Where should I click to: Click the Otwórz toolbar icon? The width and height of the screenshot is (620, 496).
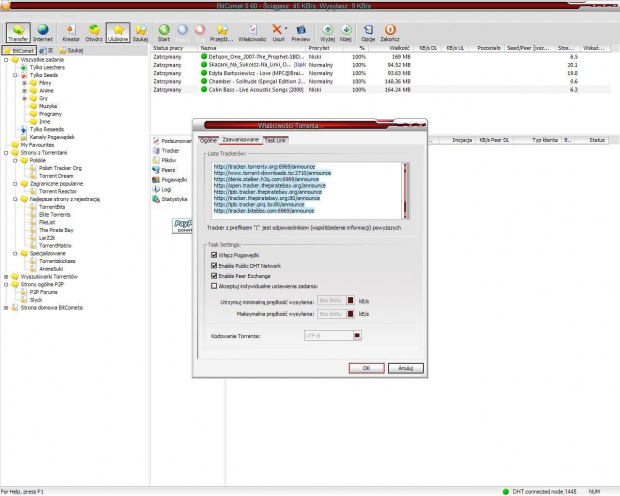click(x=94, y=32)
